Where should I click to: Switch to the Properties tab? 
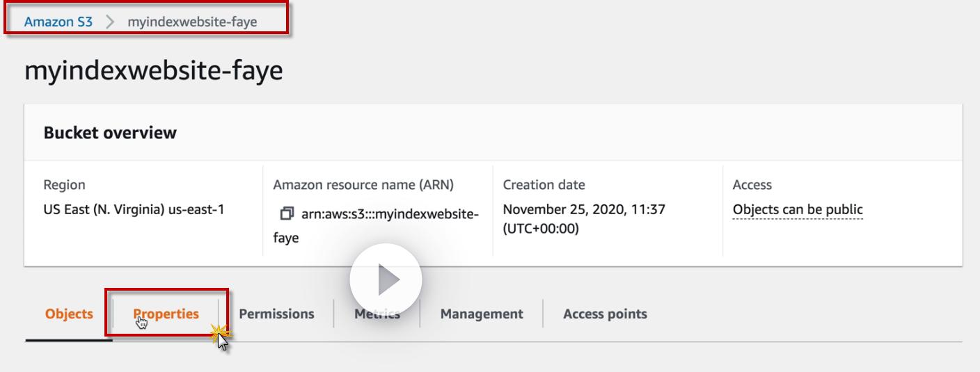coord(166,314)
